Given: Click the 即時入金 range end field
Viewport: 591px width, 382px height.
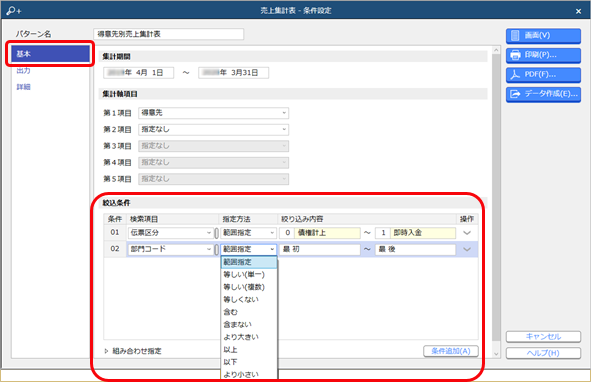Looking at the screenshot, I should click(423, 233).
